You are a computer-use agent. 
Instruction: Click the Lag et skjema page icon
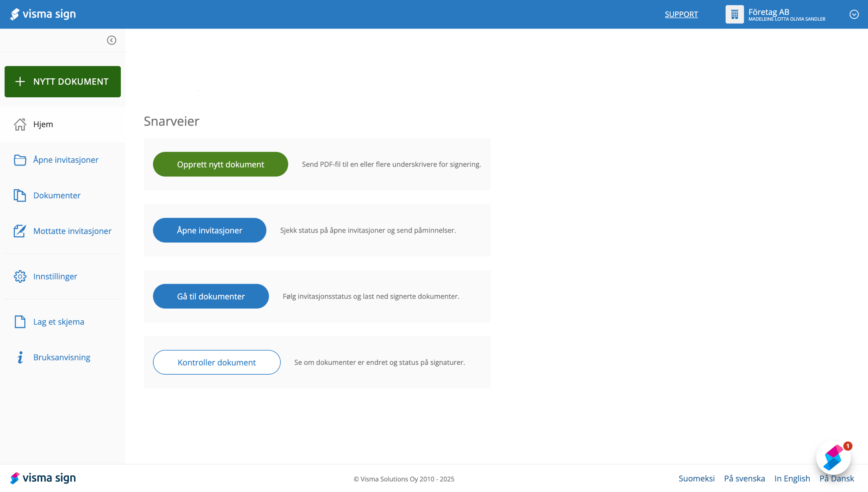coord(20,322)
